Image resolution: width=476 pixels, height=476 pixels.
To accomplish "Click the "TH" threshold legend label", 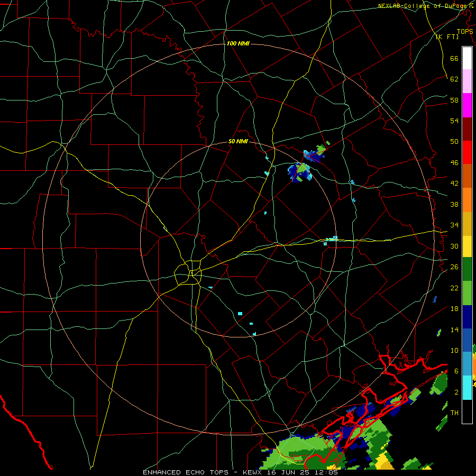I will tap(454, 413).
